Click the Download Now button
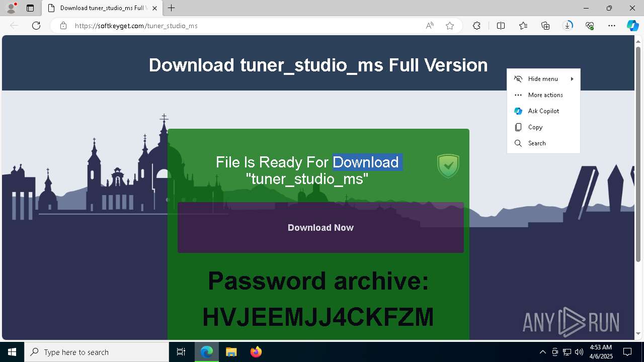Viewport: 644px width, 362px height. (320, 228)
